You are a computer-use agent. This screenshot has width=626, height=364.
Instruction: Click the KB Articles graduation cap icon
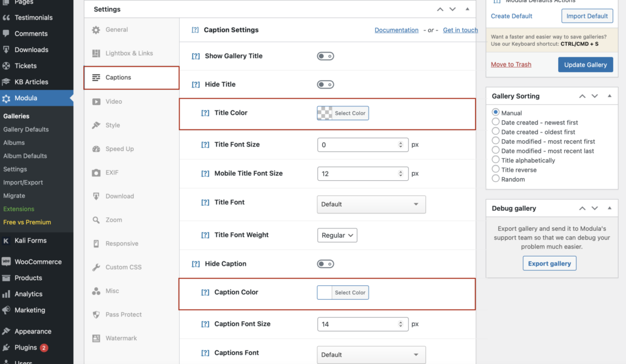(6, 82)
